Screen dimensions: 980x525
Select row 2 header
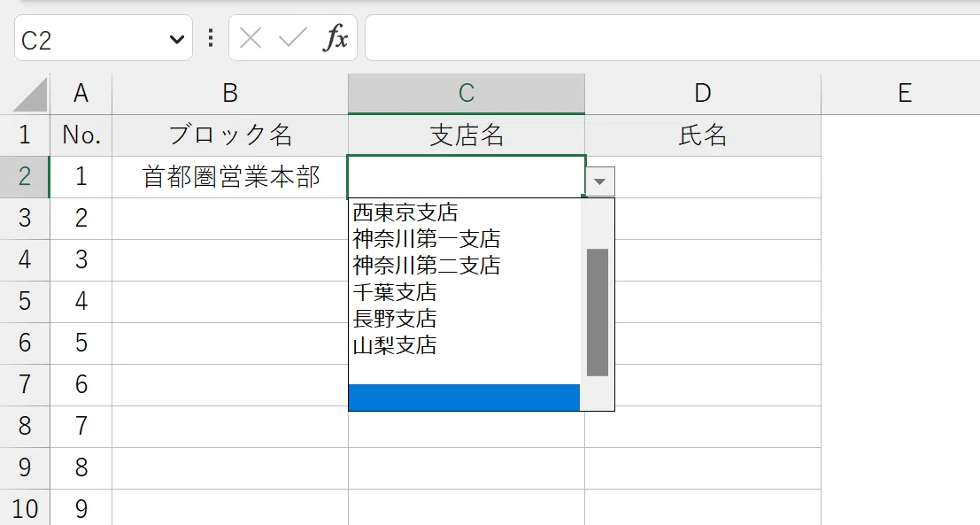coord(25,177)
